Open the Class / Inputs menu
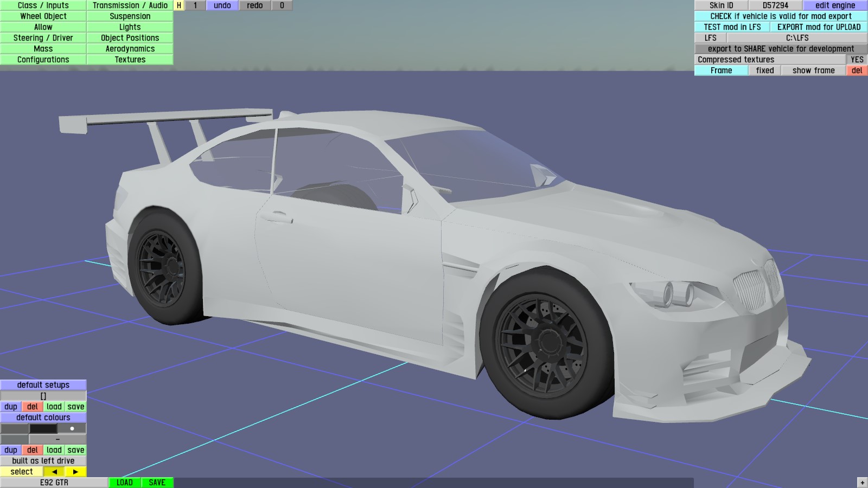 [x=43, y=5]
